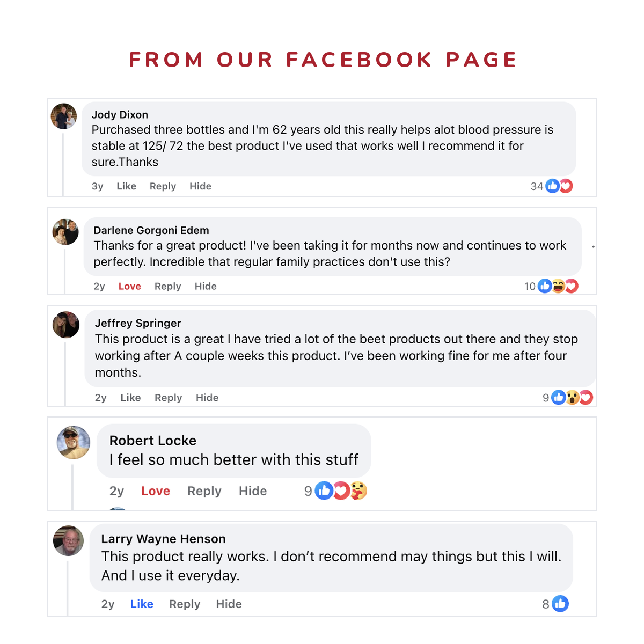Viewport: 644px width, 644px height.
Task: Hide Larry Wayne Henson's comment
Action: click(x=229, y=604)
